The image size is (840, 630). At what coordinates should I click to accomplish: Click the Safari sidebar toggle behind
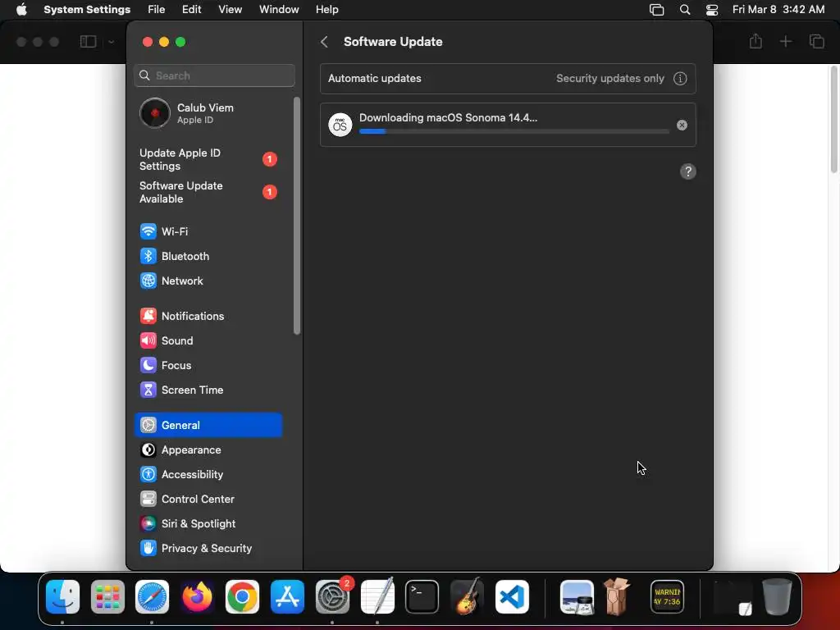pyautogui.click(x=88, y=42)
